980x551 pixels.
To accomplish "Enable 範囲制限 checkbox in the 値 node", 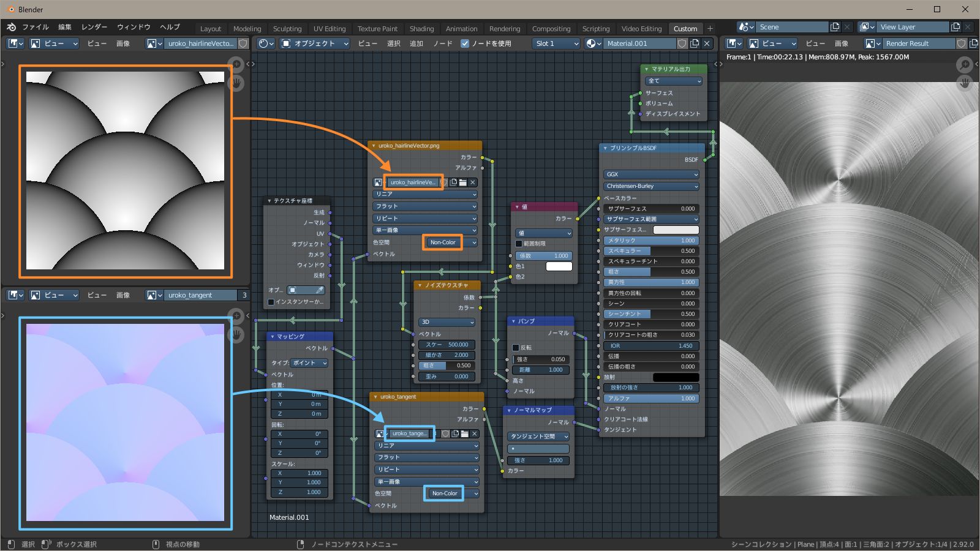I will tap(519, 244).
